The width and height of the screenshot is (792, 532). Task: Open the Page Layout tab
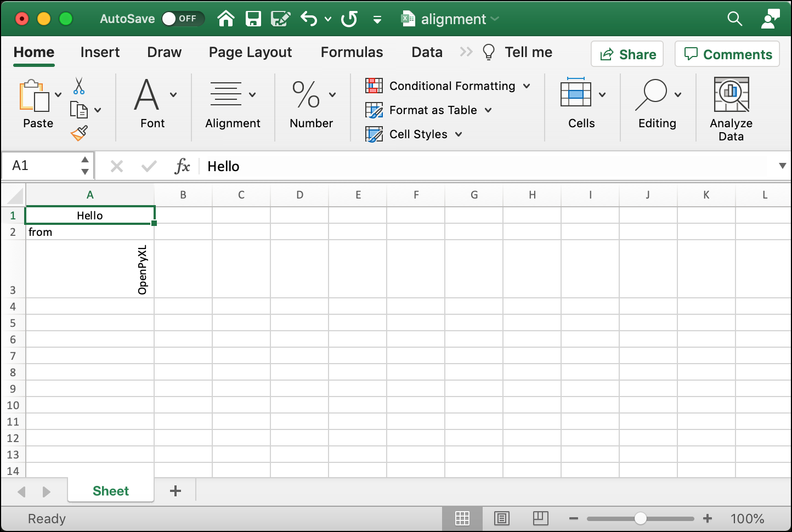pyautogui.click(x=250, y=52)
